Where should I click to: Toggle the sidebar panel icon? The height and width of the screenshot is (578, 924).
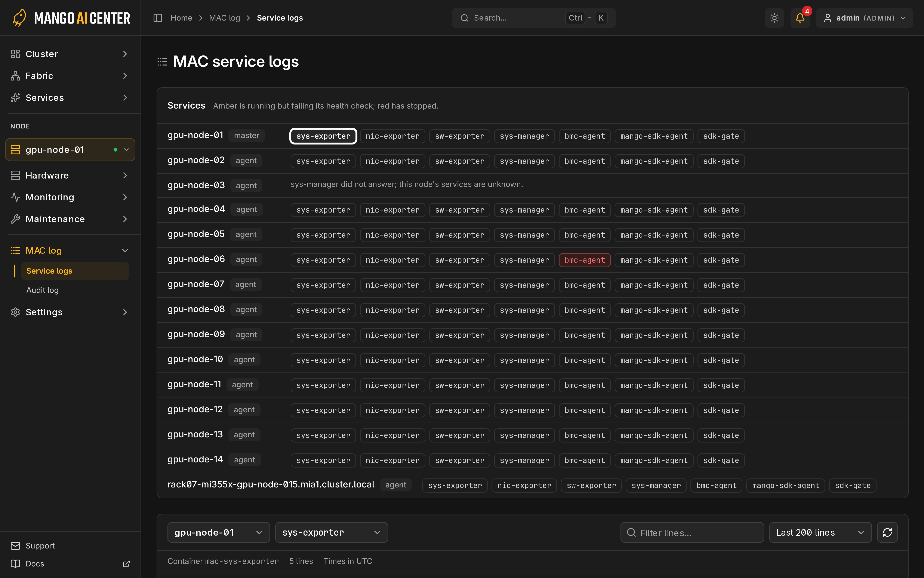tap(158, 18)
